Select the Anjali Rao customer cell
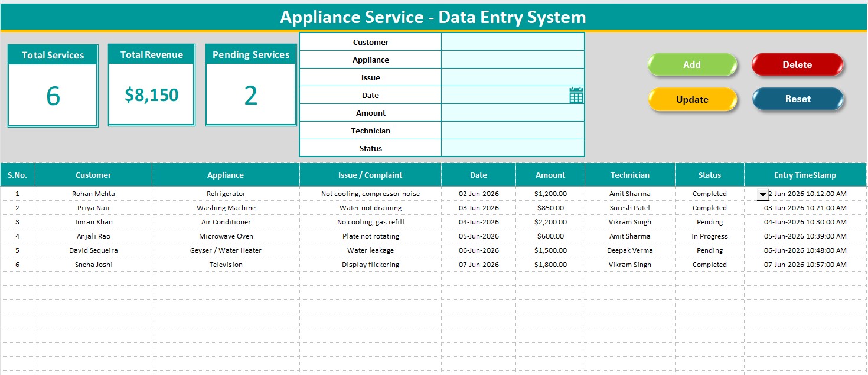Image resolution: width=868 pixels, height=375 pixels. pyautogui.click(x=93, y=236)
